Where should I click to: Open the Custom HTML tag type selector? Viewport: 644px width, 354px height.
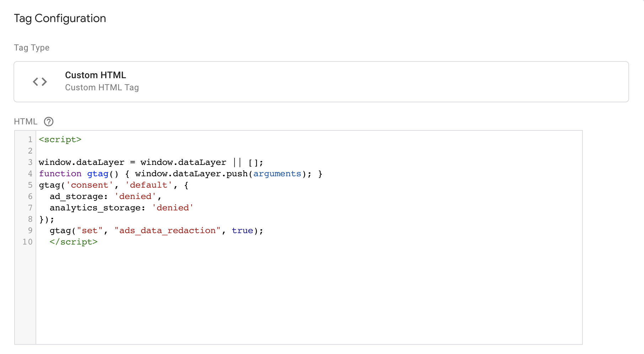(x=321, y=82)
